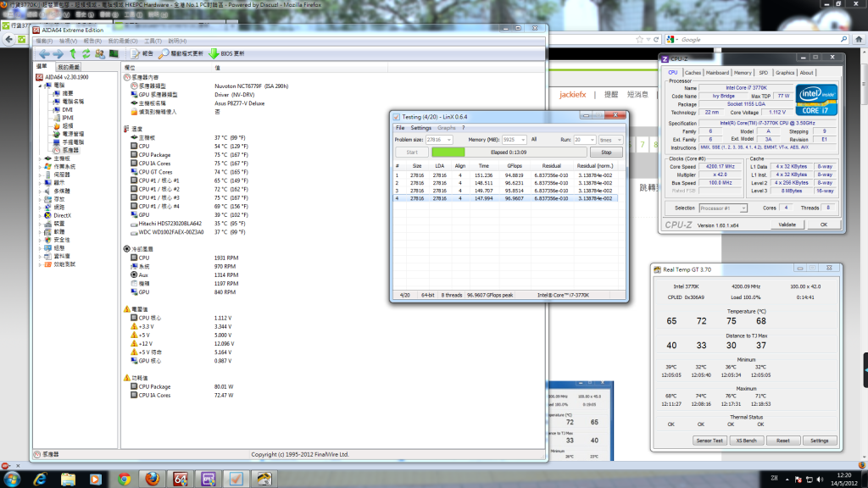Open Google Chrome from the taskbar
Image resolution: width=868 pixels, height=488 pixels.
124,479
